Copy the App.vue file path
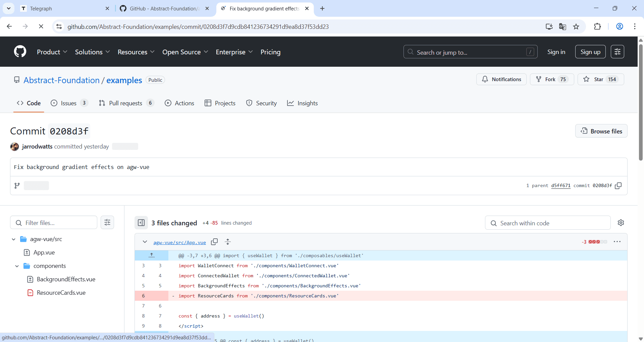644x342 pixels. (x=214, y=242)
